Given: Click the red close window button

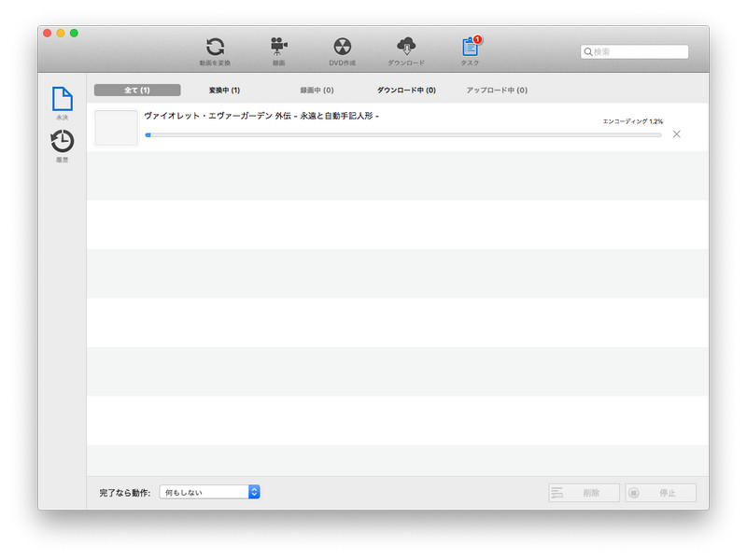Looking at the screenshot, I should point(48,33).
